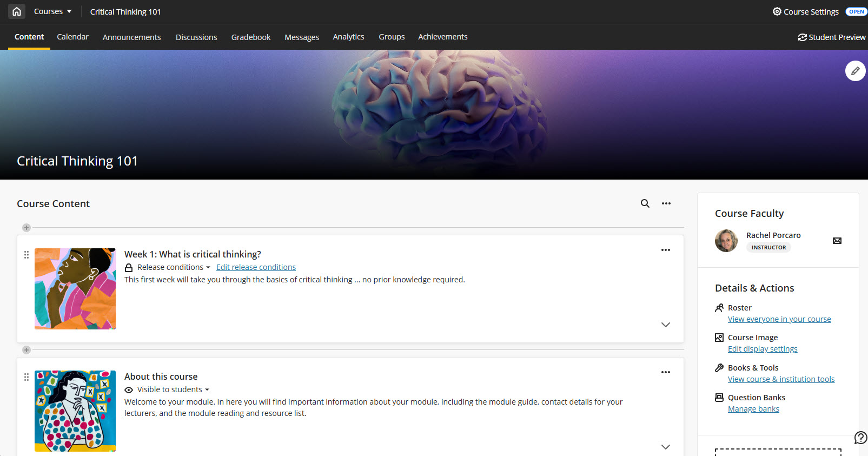Grab drag handle for About this course
Image resolution: width=868 pixels, height=456 pixels.
tap(26, 377)
